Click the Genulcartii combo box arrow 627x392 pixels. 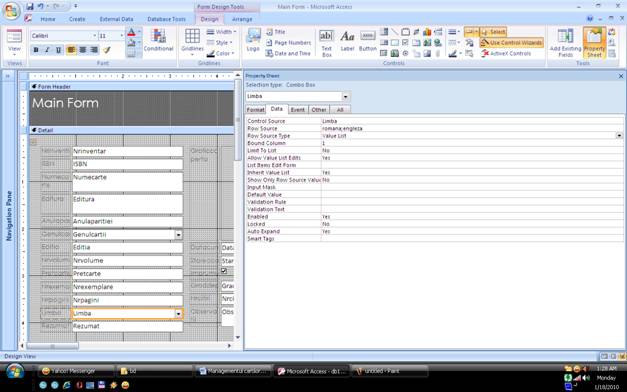(179, 235)
